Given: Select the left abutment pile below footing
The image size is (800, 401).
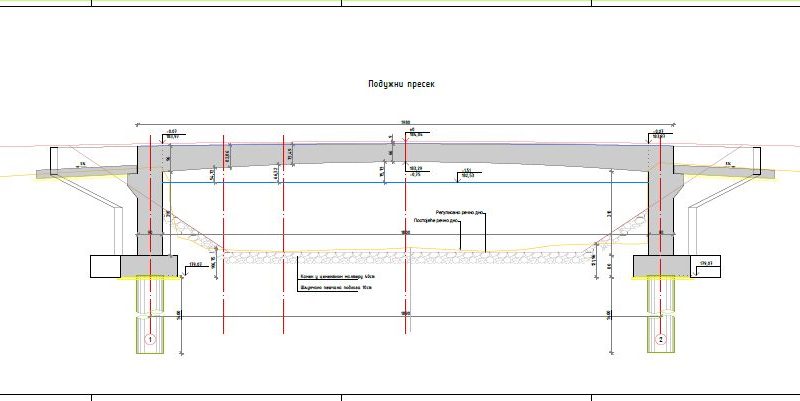Looking at the screenshot, I should click(x=150, y=315).
